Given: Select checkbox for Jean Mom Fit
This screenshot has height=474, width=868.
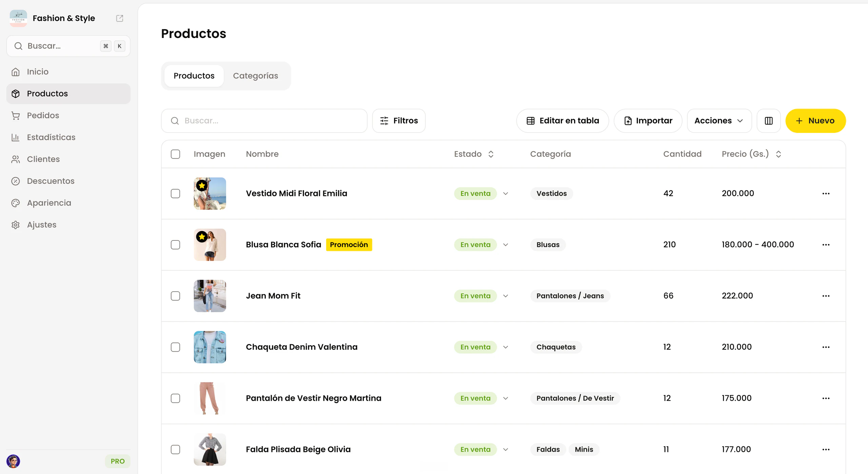Looking at the screenshot, I should click(175, 296).
